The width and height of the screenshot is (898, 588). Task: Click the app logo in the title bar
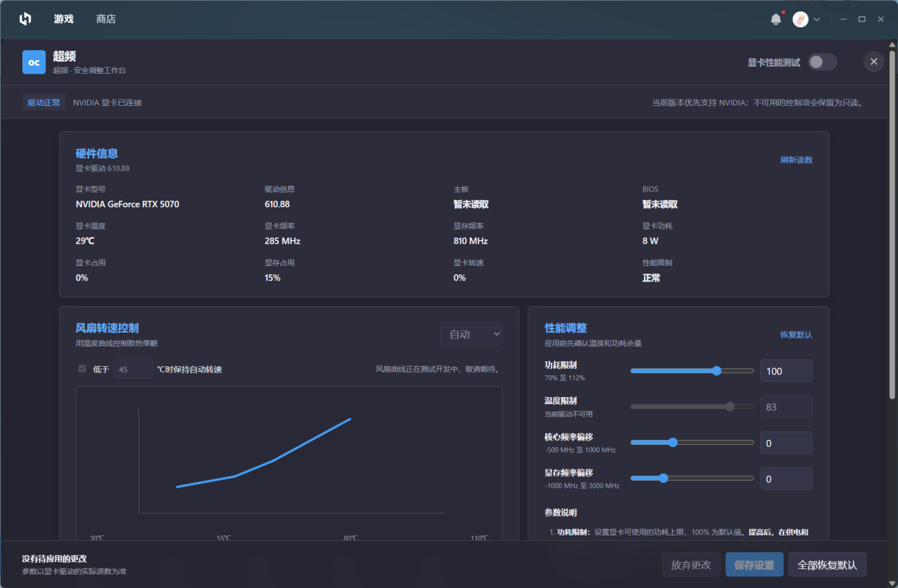[x=25, y=19]
